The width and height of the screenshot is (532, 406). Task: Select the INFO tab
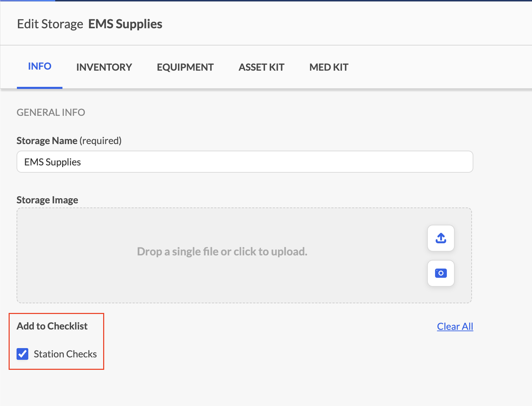tap(40, 66)
